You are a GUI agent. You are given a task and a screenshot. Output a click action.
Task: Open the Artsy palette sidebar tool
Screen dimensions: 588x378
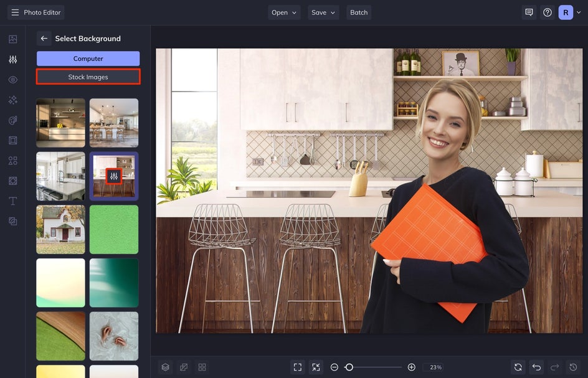12,120
